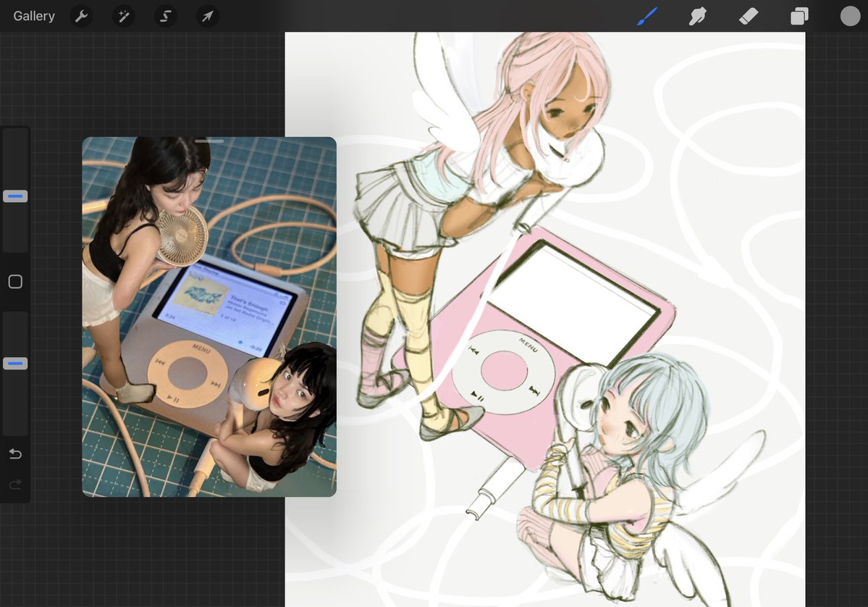Open the active color picker circle
This screenshot has height=607, width=868.
coord(851,16)
